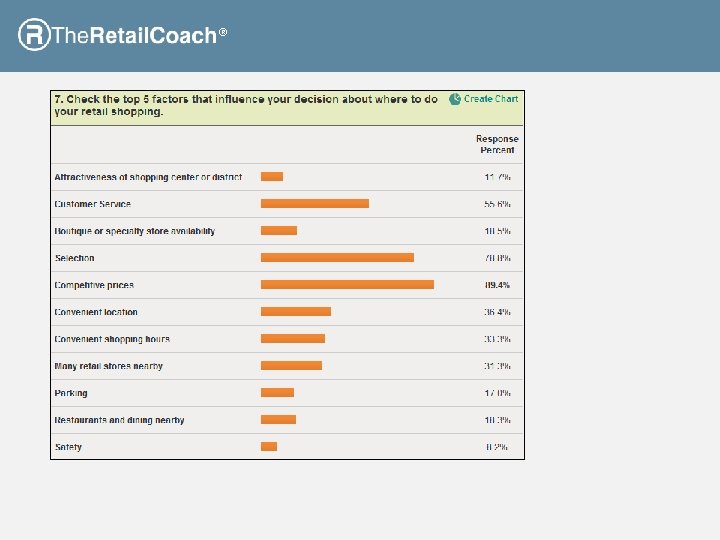Viewport: 720px width, 540px height.
Task: Click the Convenient location orange bar
Action: point(295,312)
